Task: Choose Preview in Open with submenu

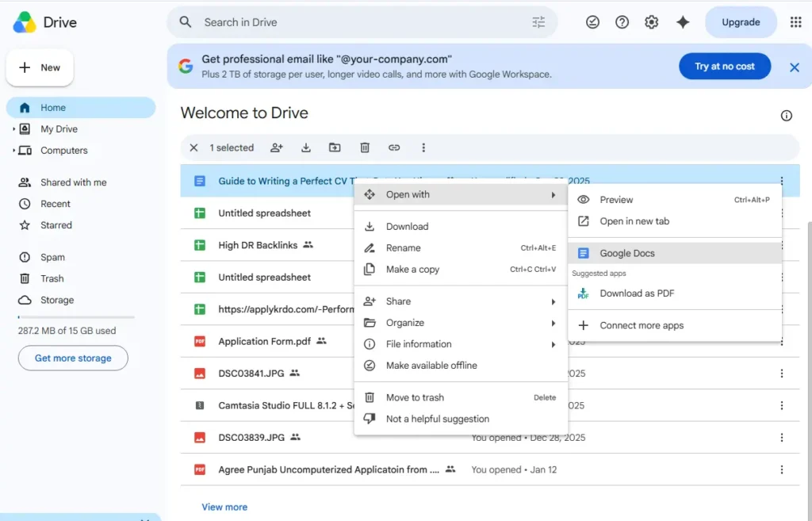Action: pyautogui.click(x=674, y=200)
